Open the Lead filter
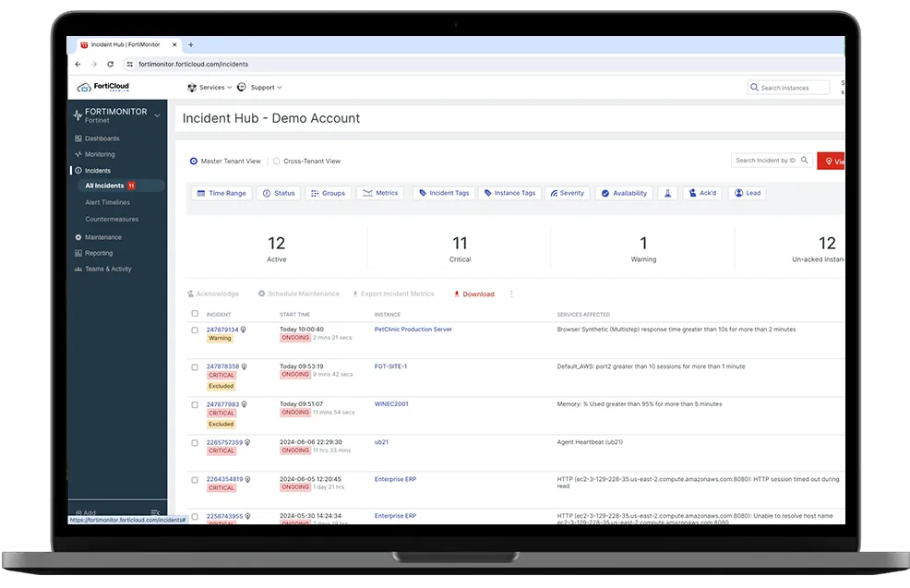The width and height of the screenshot is (910, 588). click(748, 193)
